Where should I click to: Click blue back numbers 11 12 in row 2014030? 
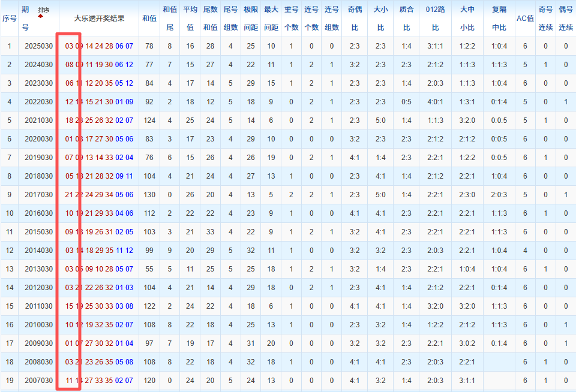tap(125, 251)
